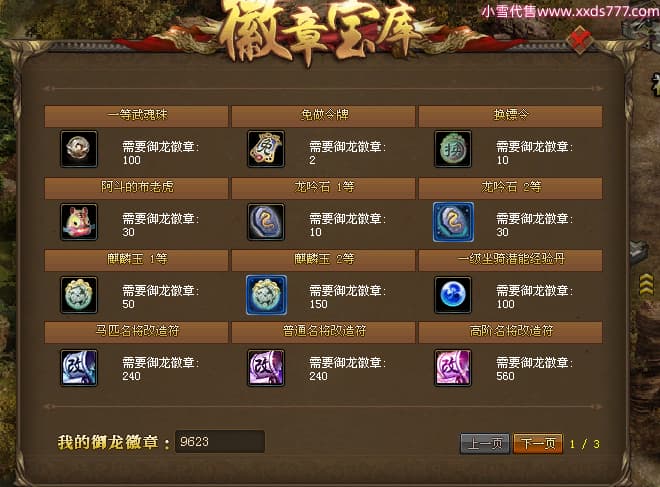Pick the 阿斗的布老虎 tiger toy icon
Image resolution: width=660 pixels, height=487 pixels.
tap(79, 222)
